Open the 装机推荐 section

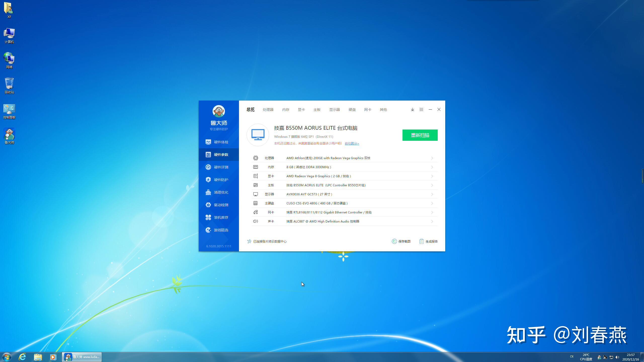(x=219, y=217)
